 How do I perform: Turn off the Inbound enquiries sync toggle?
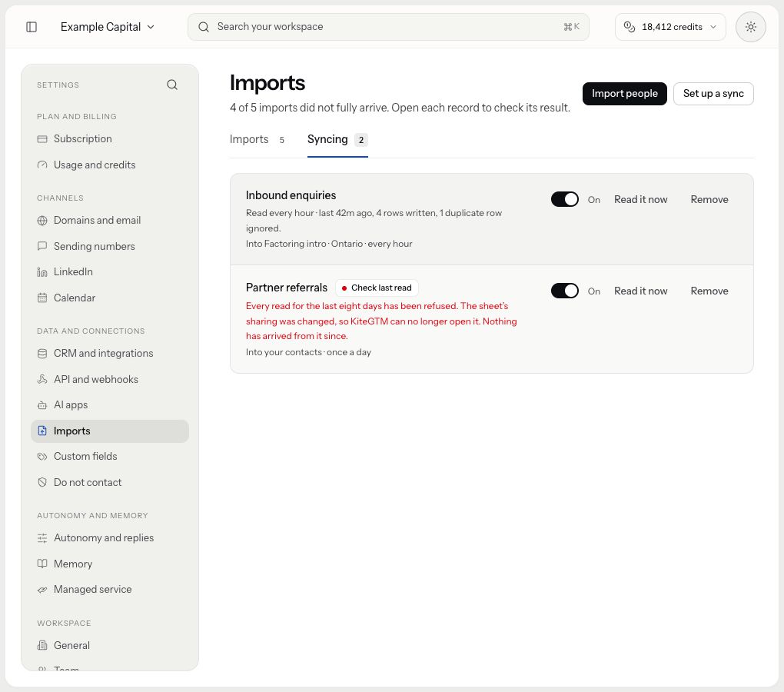pyautogui.click(x=564, y=199)
